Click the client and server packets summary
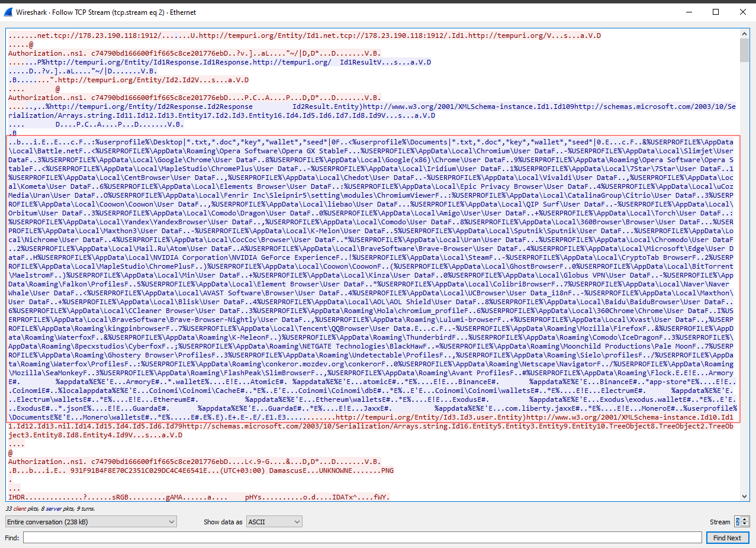756x548 pixels. click(51, 508)
